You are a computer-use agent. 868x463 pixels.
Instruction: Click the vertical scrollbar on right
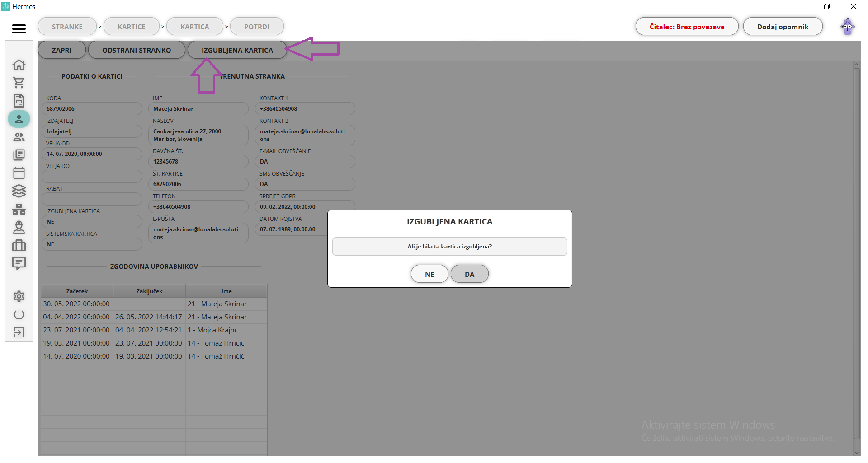(857, 253)
